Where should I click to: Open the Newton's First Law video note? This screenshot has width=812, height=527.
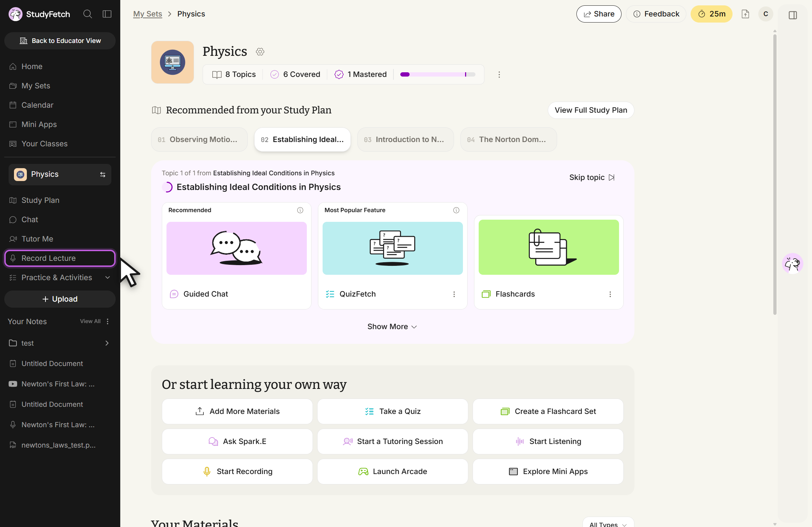[x=60, y=384]
